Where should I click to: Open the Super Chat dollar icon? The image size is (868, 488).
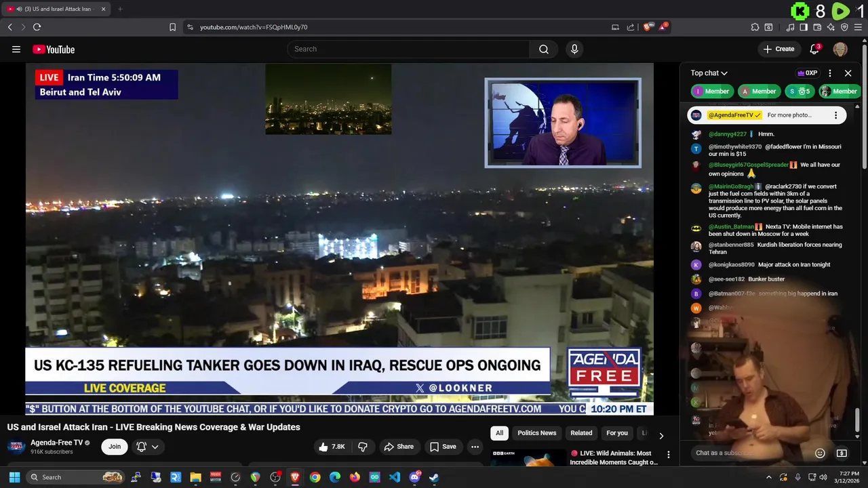point(842,453)
